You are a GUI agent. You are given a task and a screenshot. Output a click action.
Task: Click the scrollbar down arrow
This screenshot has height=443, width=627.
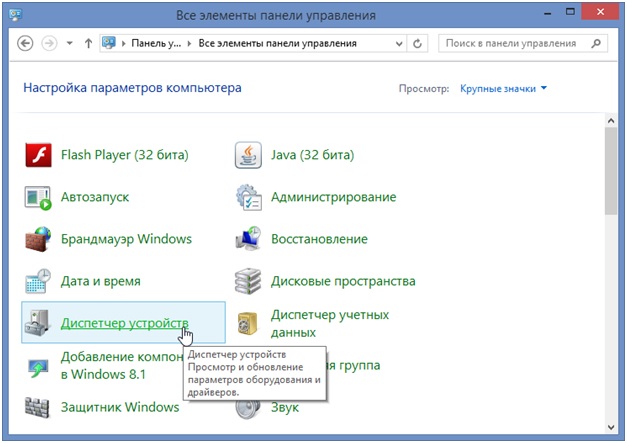(611, 427)
